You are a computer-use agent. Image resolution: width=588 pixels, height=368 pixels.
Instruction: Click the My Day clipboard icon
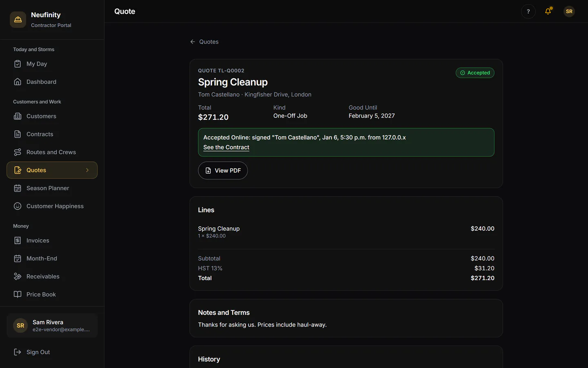(18, 64)
